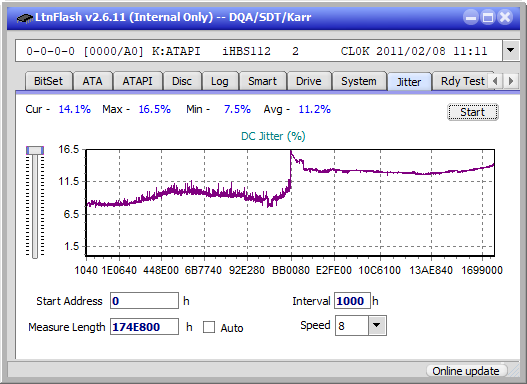Click the Avg value 11.2%
Viewport: 527px width, 384px height.
pos(315,109)
